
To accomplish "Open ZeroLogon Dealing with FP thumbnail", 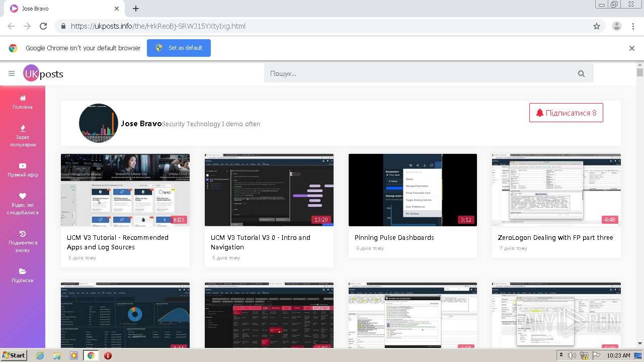I will point(556,190).
